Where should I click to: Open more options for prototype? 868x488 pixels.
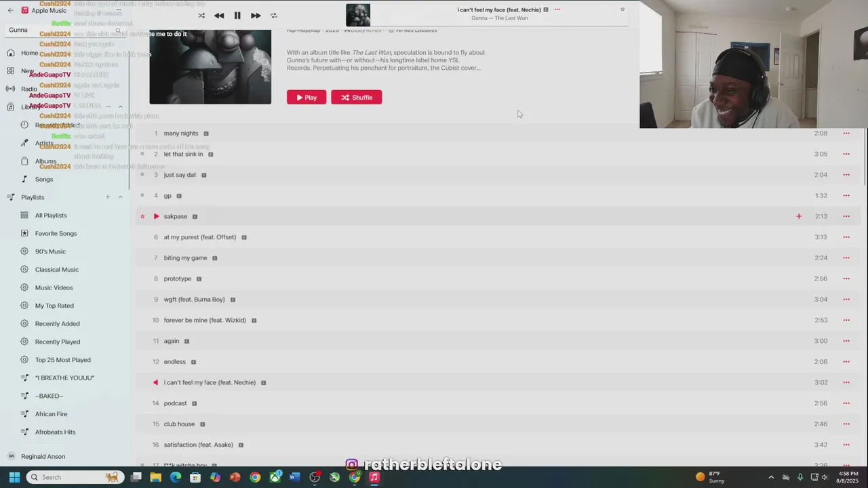click(846, 279)
